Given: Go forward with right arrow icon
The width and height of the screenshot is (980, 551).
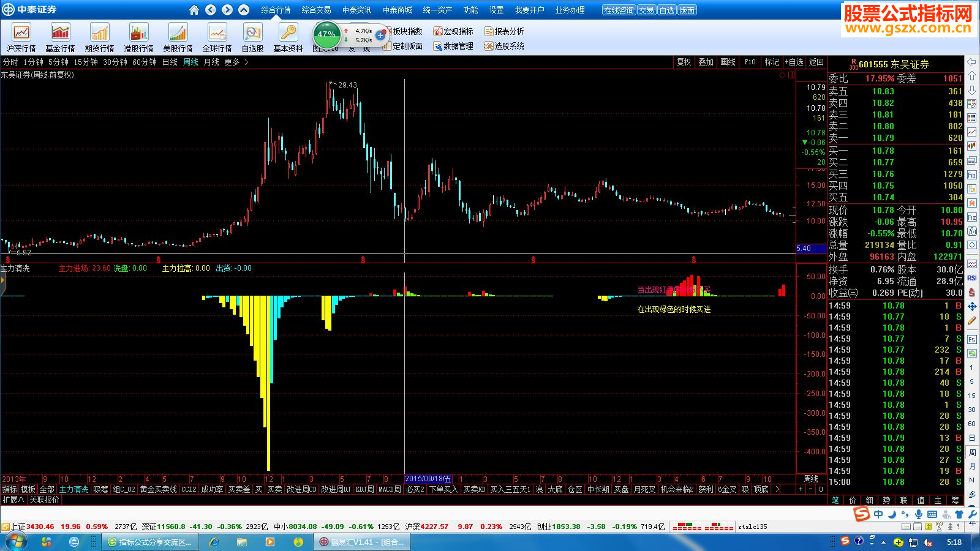Looking at the screenshot, I should pyautogui.click(x=227, y=10).
